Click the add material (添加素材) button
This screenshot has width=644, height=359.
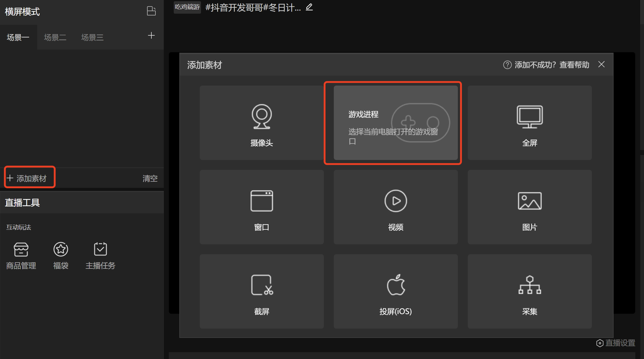(27, 178)
